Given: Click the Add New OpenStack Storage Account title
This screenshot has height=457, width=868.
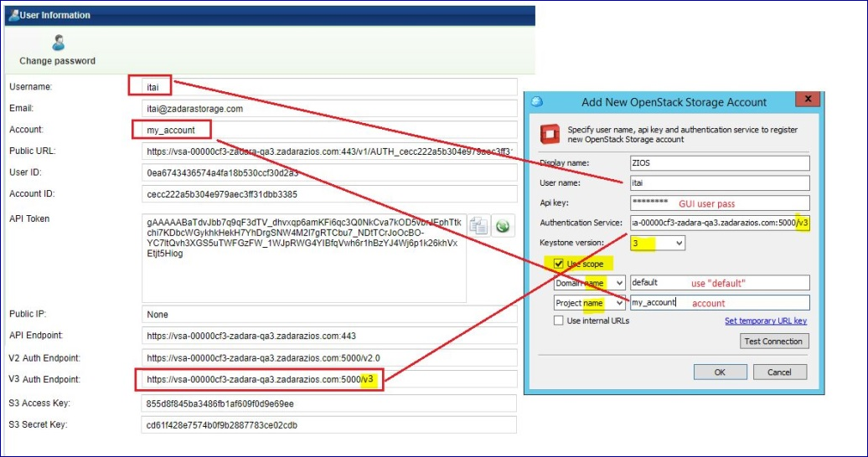Looking at the screenshot, I should click(x=674, y=102).
